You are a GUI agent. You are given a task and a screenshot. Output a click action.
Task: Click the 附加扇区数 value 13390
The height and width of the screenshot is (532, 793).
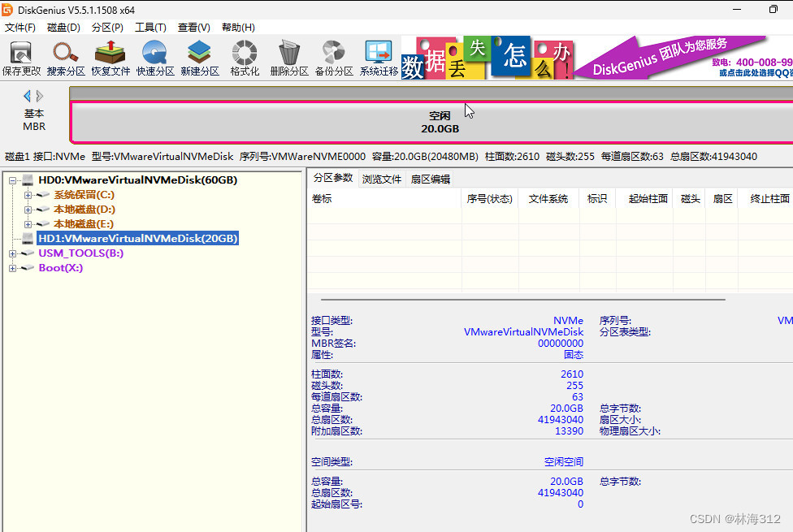pos(569,431)
